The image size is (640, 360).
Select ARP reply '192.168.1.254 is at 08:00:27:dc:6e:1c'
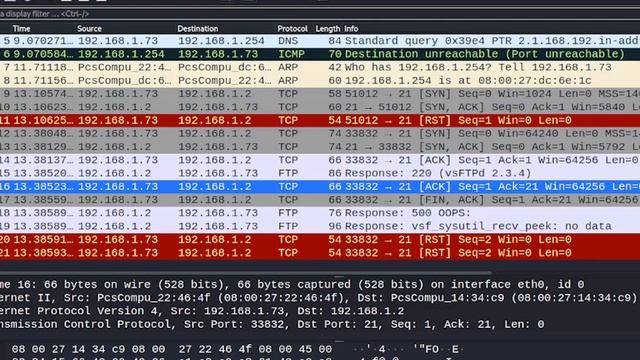[320, 80]
